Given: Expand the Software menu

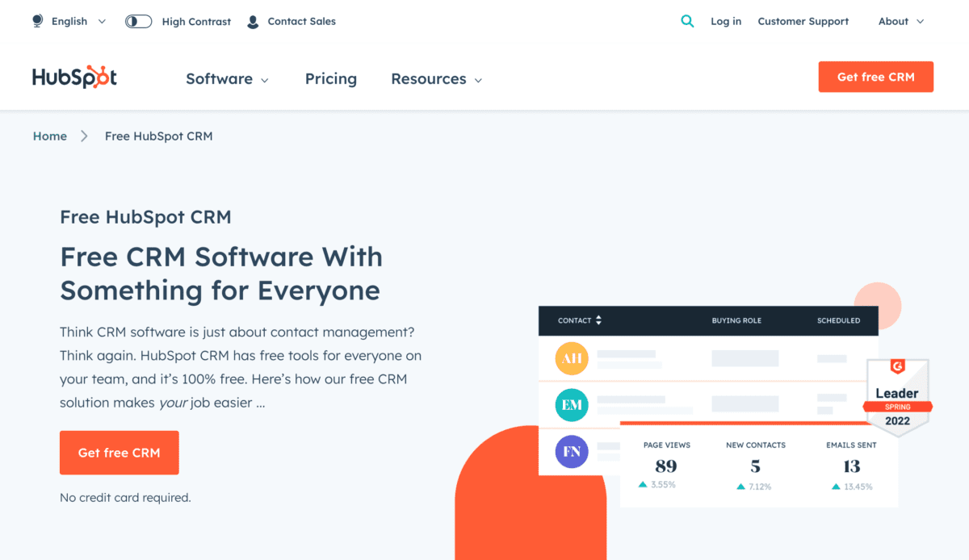Looking at the screenshot, I should (227, 79).
